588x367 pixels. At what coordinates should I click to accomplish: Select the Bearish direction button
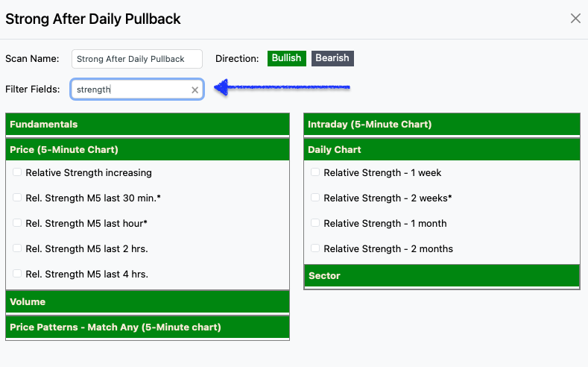(x=332, y=58)
